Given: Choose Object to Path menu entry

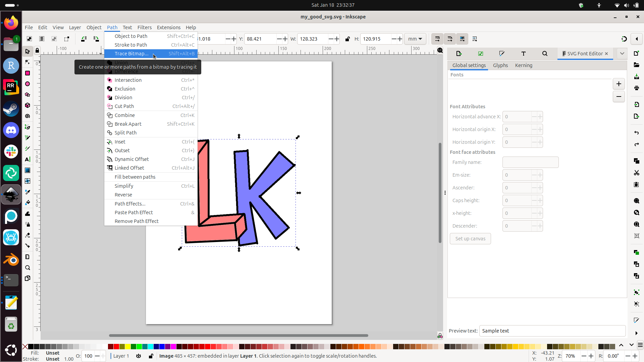Looking at the screenshot, I should click(x=151, y=36).
